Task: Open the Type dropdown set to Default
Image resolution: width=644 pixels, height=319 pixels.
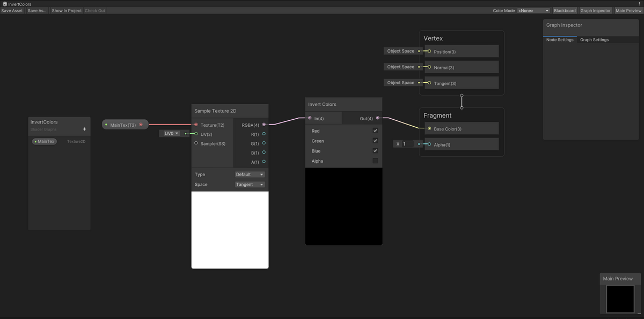Action: 250,175
